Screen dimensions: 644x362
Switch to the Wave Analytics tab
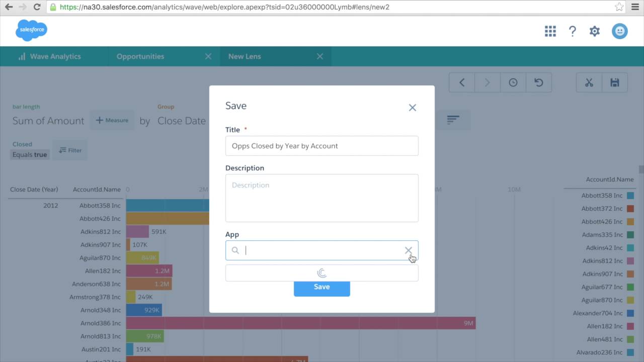[54, 56]
